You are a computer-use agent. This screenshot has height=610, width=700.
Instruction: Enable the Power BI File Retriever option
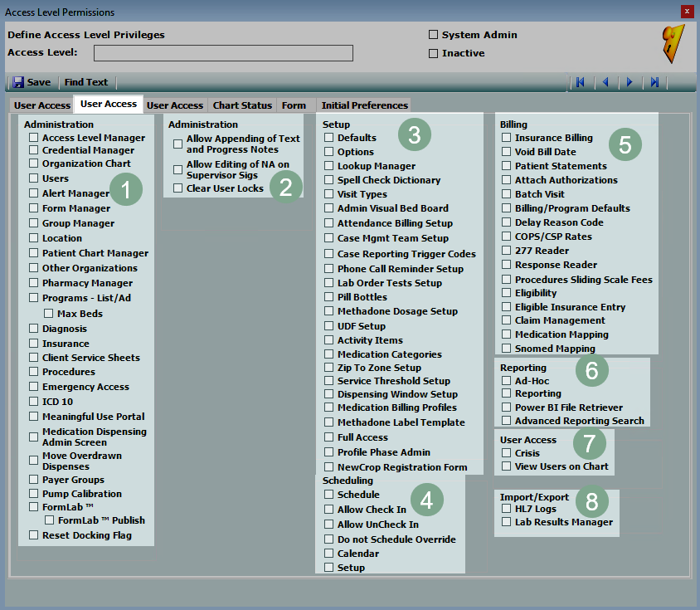506,407
